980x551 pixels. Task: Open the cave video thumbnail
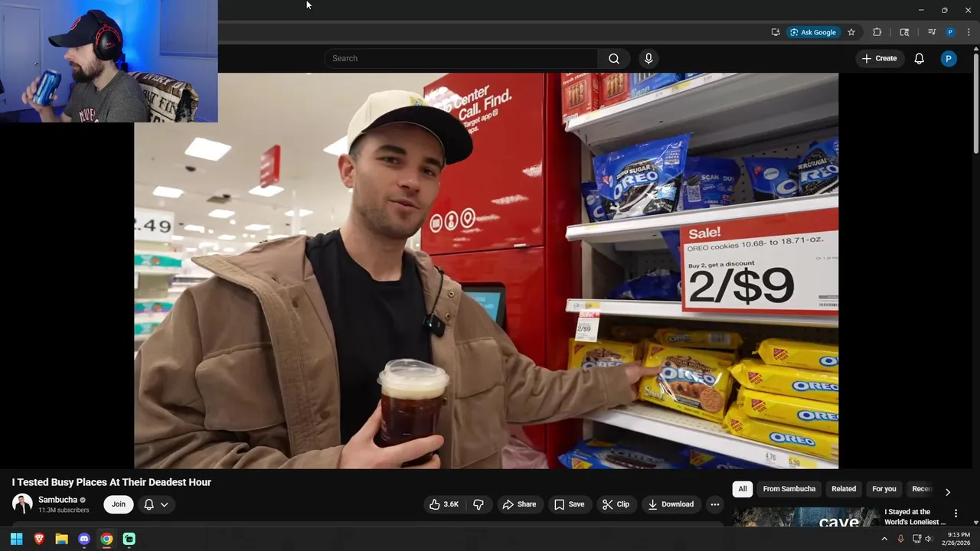[806, 517]
